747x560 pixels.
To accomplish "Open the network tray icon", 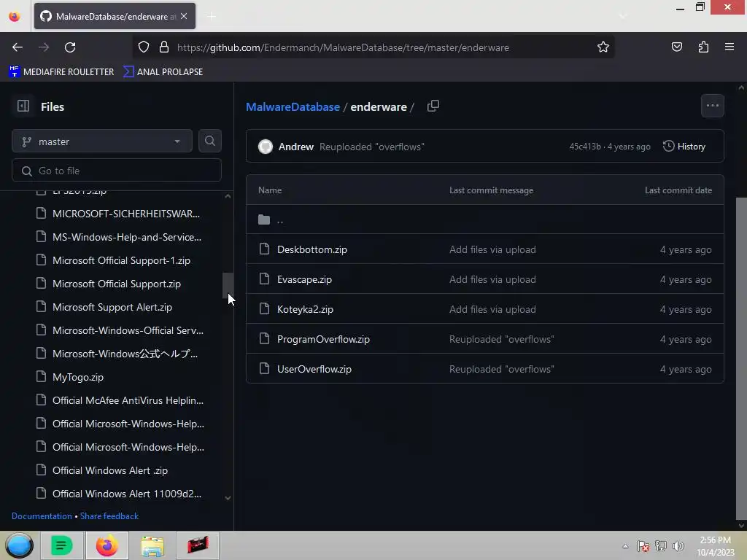I will pyautogui.click(x=660, y=546).
